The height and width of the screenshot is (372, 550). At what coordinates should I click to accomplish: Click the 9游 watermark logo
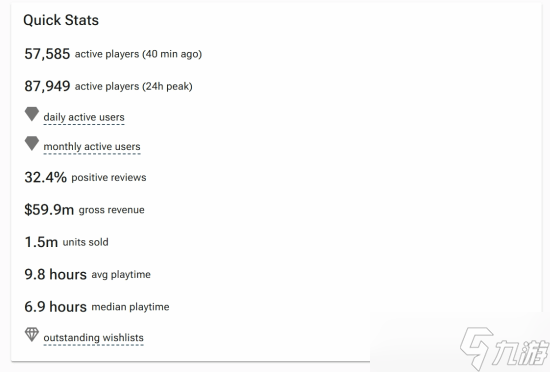click(x=504, y=348)
